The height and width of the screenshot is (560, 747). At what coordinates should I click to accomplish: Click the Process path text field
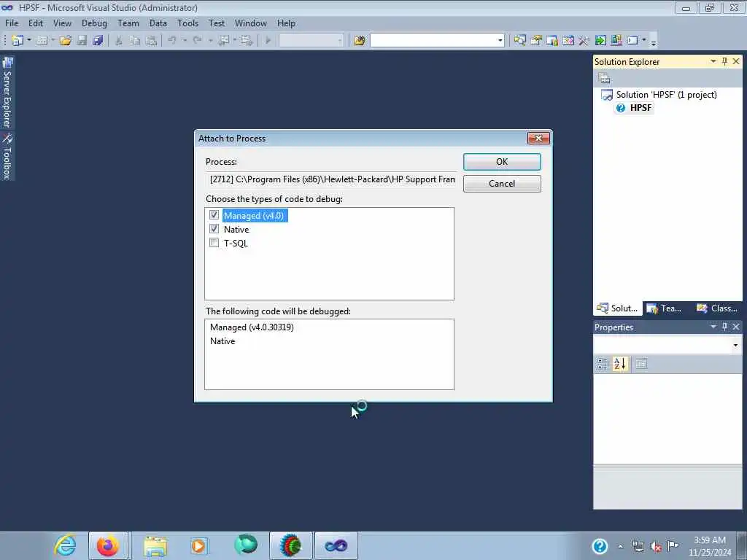(x=330, y=179)
